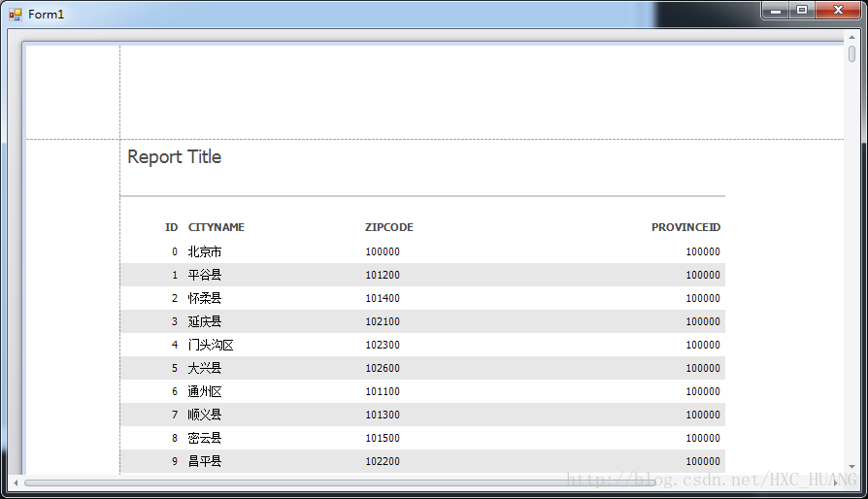Viewport: 868px width, 499px height.
Task: Click zip code 102100
Action: point(383,321)
